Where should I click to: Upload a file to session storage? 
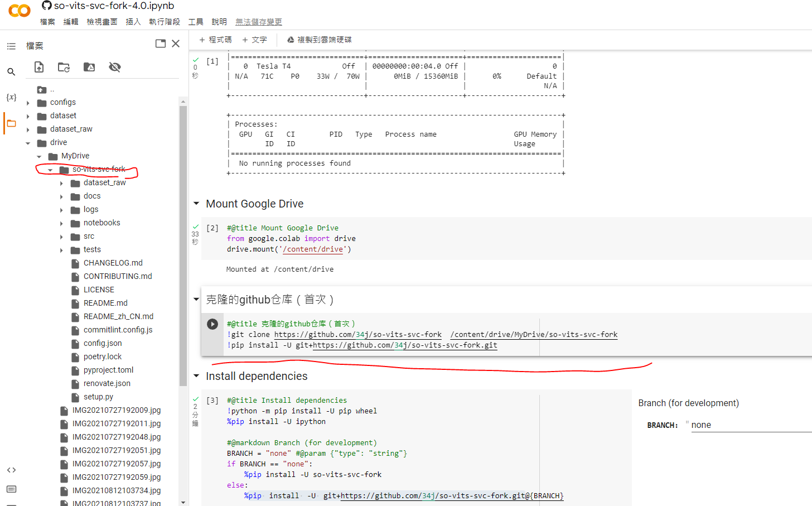tap(38, 66)
